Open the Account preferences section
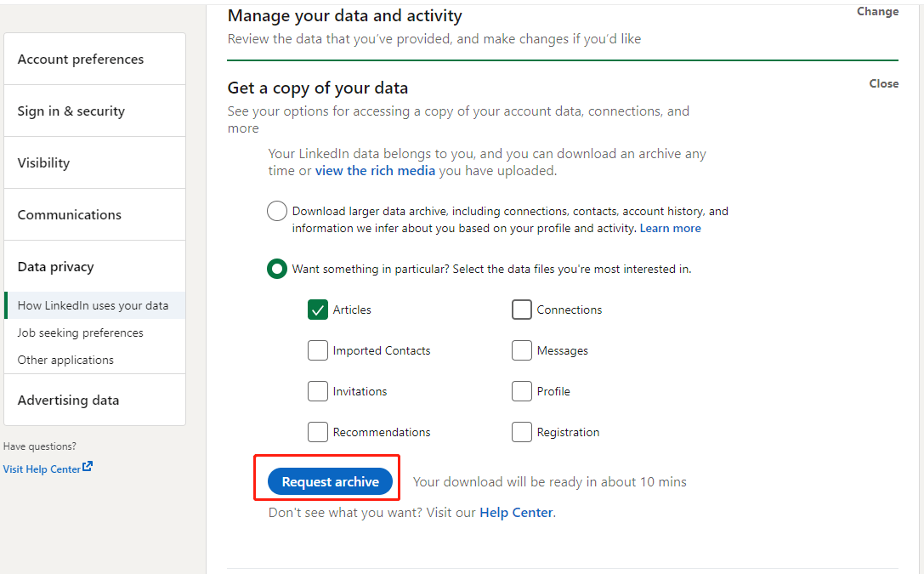 [x=80, y=59]
